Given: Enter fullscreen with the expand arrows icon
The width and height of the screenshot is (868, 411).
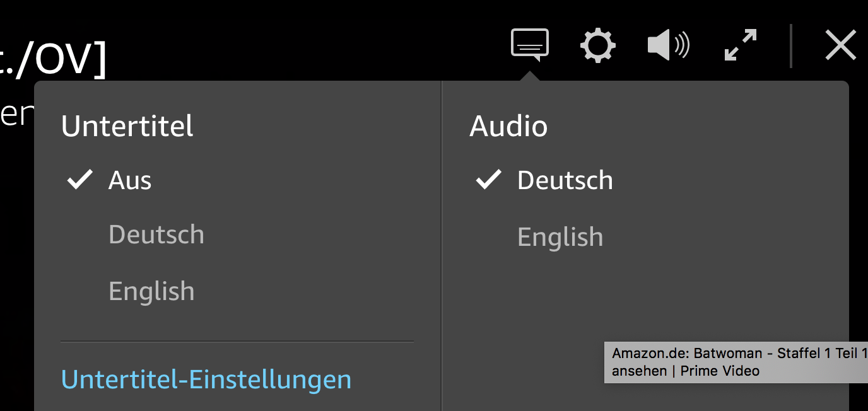Looking at the screenshot, I should click(741, 45).
